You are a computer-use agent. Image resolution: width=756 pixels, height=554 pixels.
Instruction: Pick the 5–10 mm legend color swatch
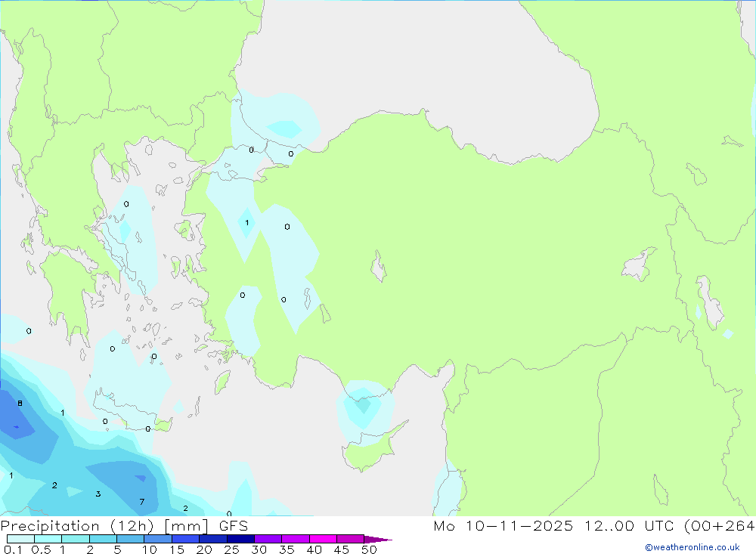[131, 539]
